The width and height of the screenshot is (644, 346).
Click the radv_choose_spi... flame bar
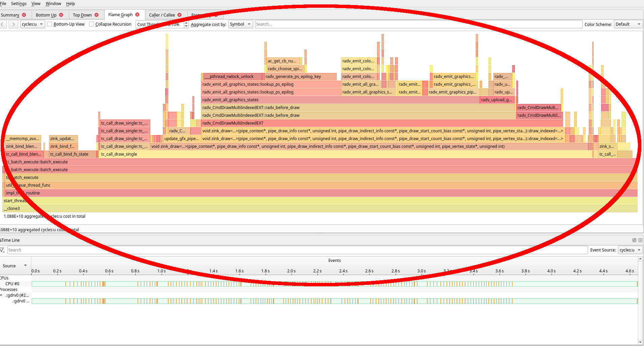coord(285,69)
